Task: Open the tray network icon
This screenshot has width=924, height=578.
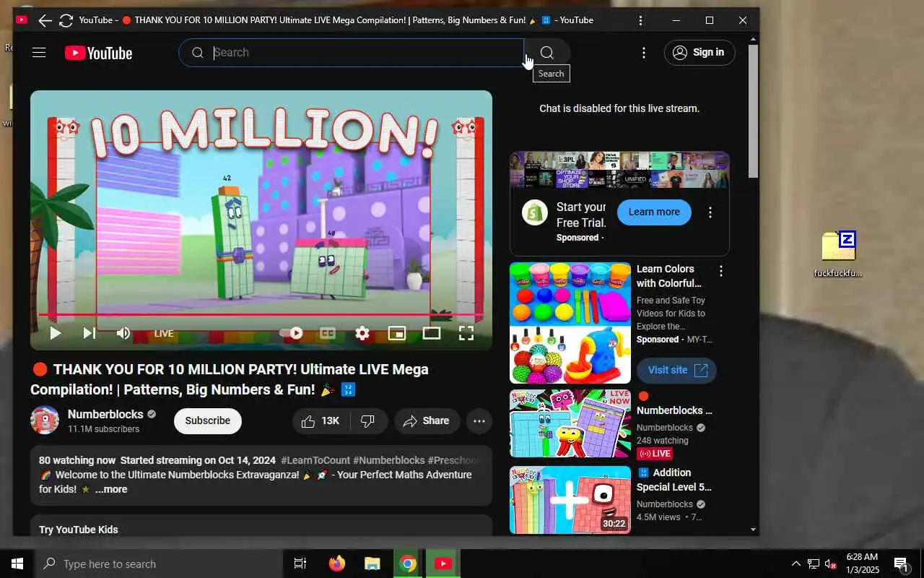Action: 814,564
